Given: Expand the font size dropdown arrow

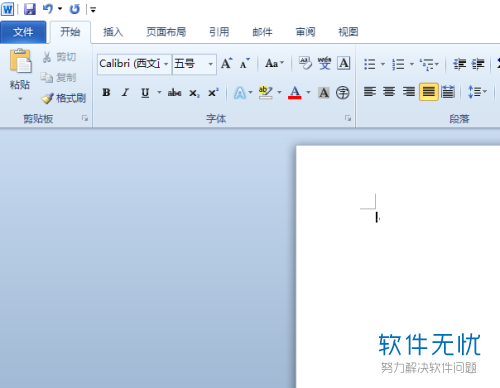Looking at the screenshot, I should pos(211,64).
